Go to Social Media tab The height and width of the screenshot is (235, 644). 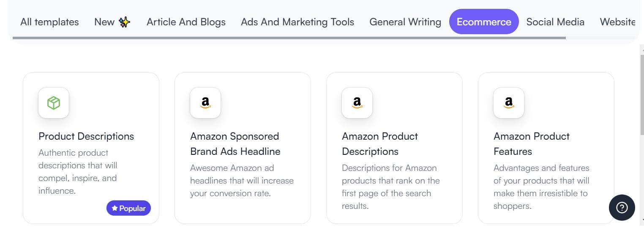[x=555, y=22]
